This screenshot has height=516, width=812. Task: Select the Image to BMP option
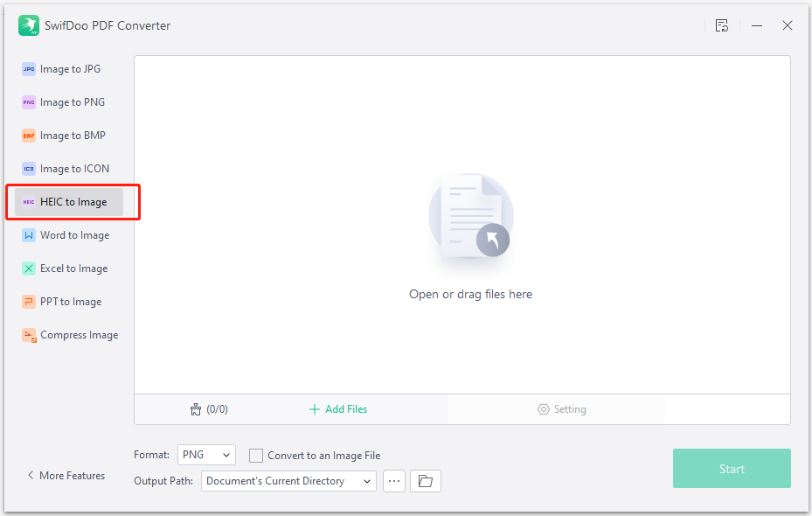tap(73, 136)
